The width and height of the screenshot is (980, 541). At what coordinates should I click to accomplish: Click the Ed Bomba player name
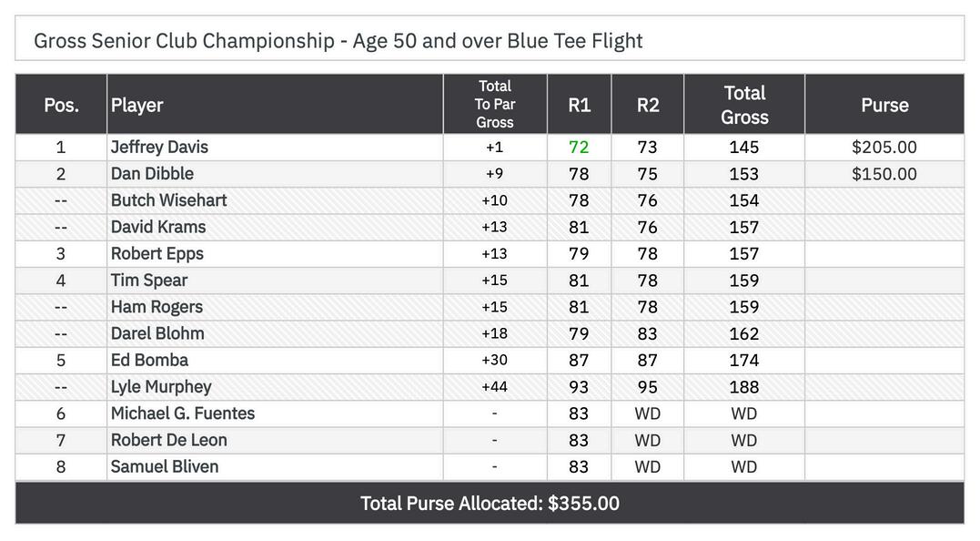tap(149, 360)
